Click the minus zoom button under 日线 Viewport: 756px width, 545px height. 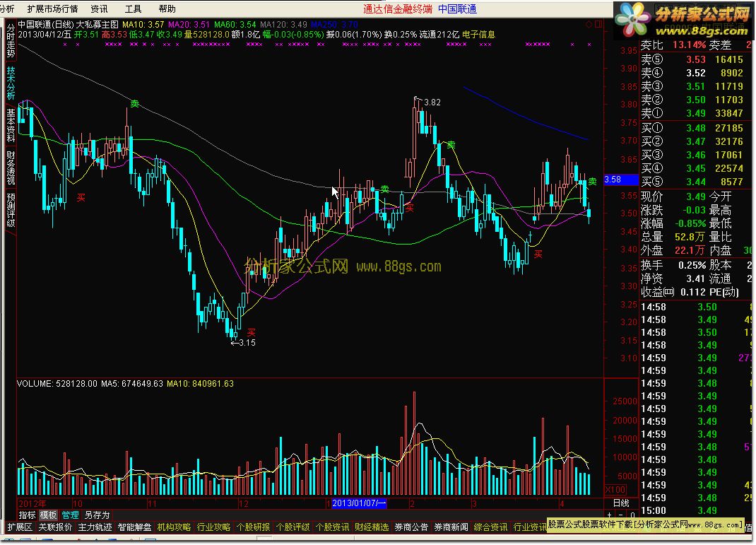click(621, 515)
